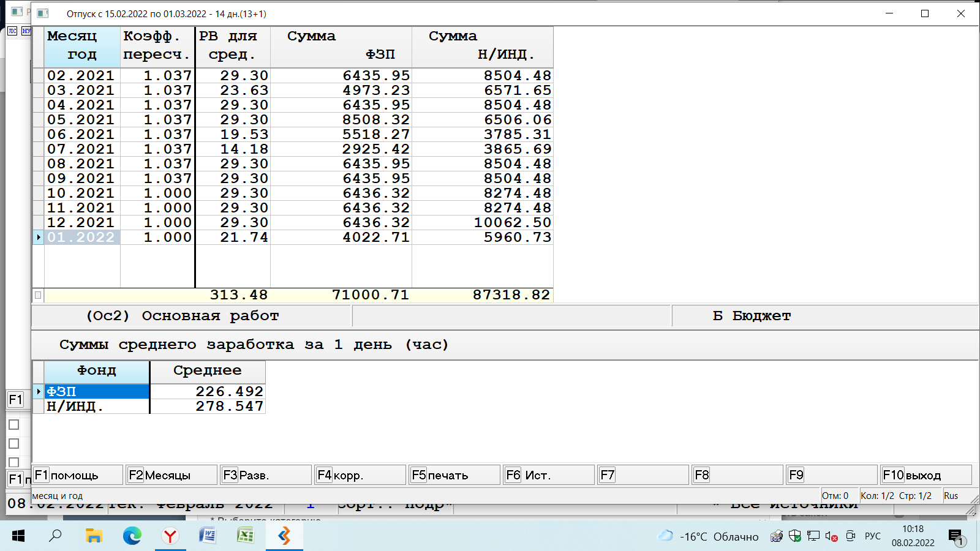Click the network tray icon
The image size is (980, 551).
pos(813,536)
